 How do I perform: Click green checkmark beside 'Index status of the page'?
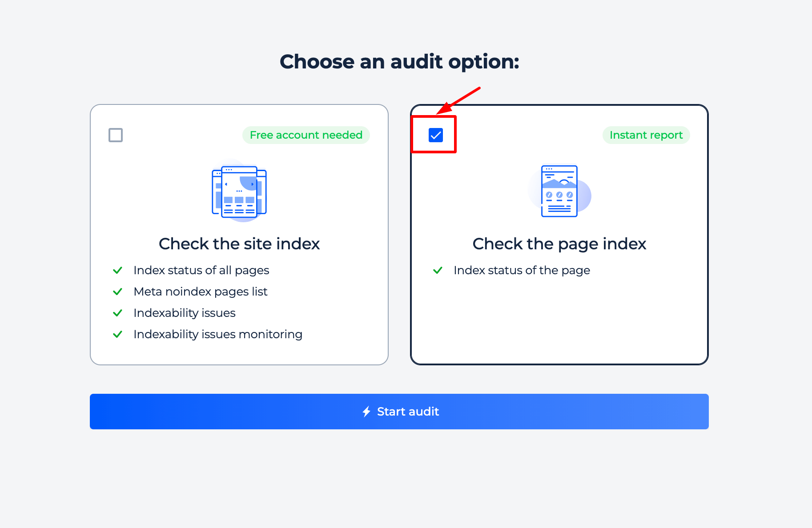[x=438, y=270]
